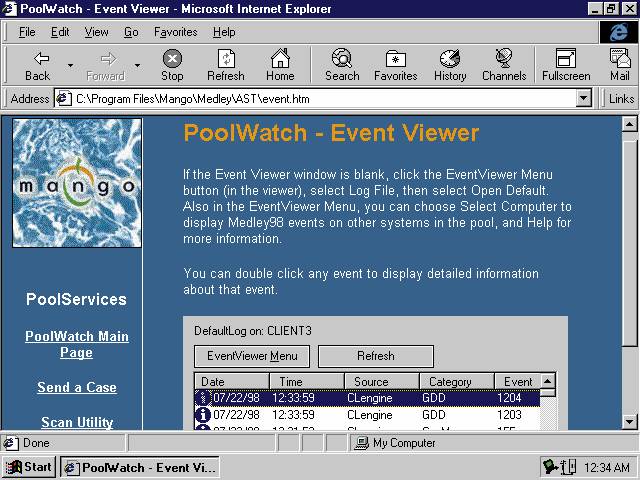The height and width of the screenshot is (480, 640).
Task: Click CLengine source in event 1203 row
Action: coord(369,415)
